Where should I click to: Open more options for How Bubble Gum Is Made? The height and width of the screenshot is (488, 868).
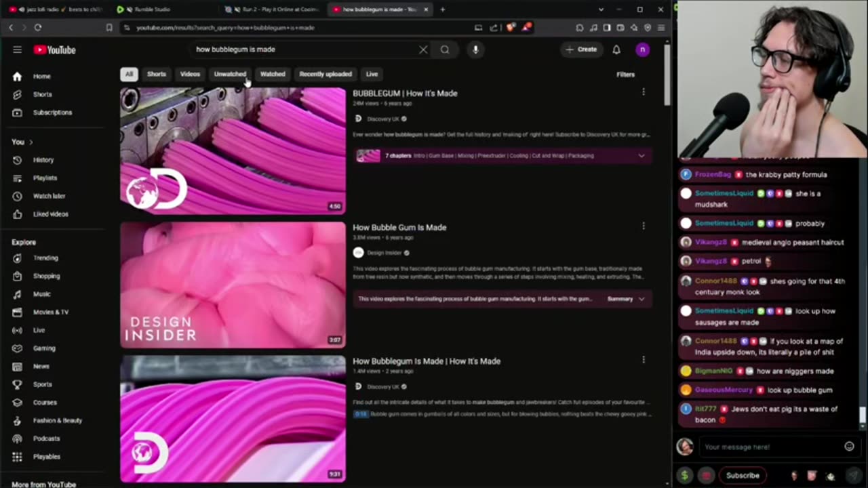click(644, 226)
